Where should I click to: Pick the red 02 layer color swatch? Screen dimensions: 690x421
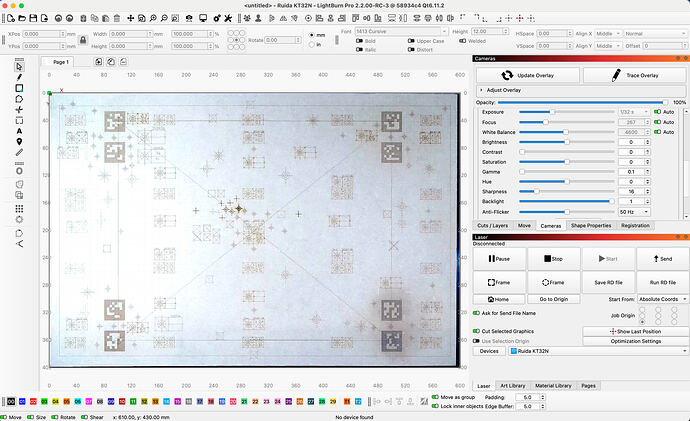point(33,402)
